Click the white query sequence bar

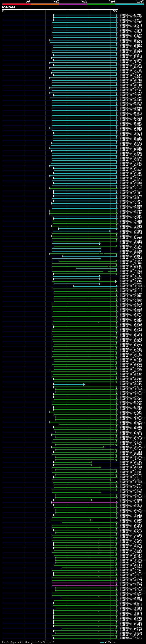click(60, 10)
